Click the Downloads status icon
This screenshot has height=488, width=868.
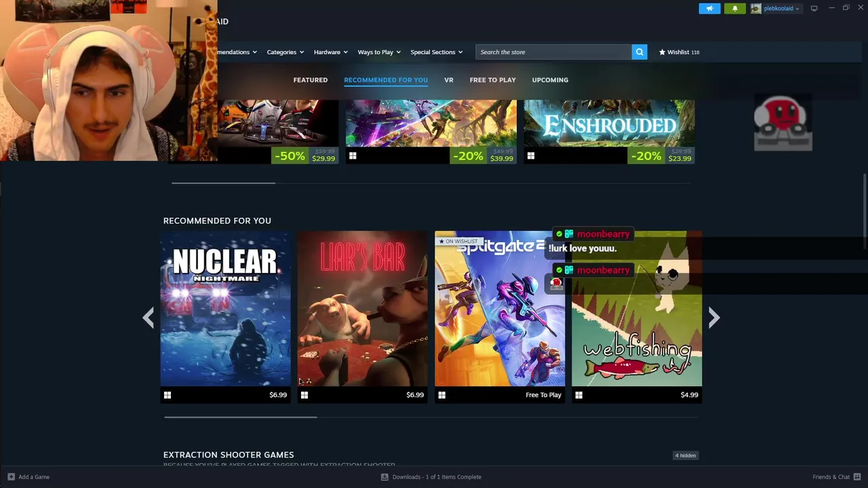(384, 476)
